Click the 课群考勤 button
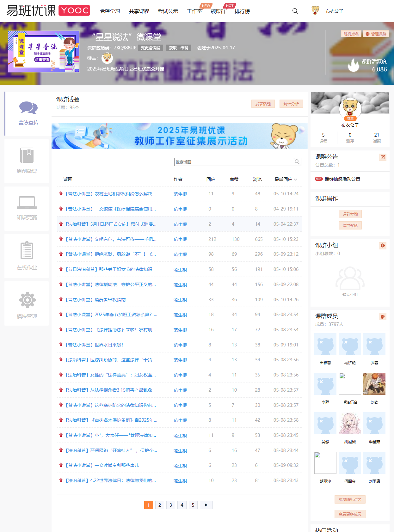 click(x=350, y=214)
